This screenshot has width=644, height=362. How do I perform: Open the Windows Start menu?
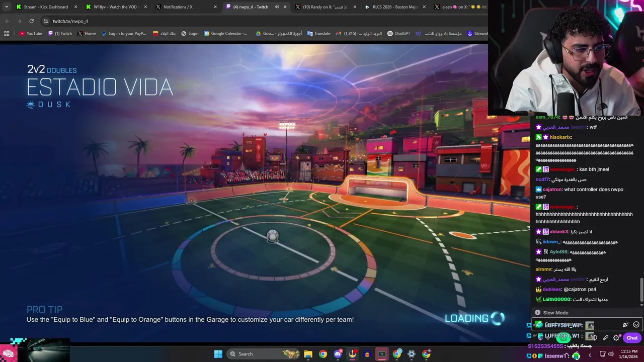coord(218,354)
